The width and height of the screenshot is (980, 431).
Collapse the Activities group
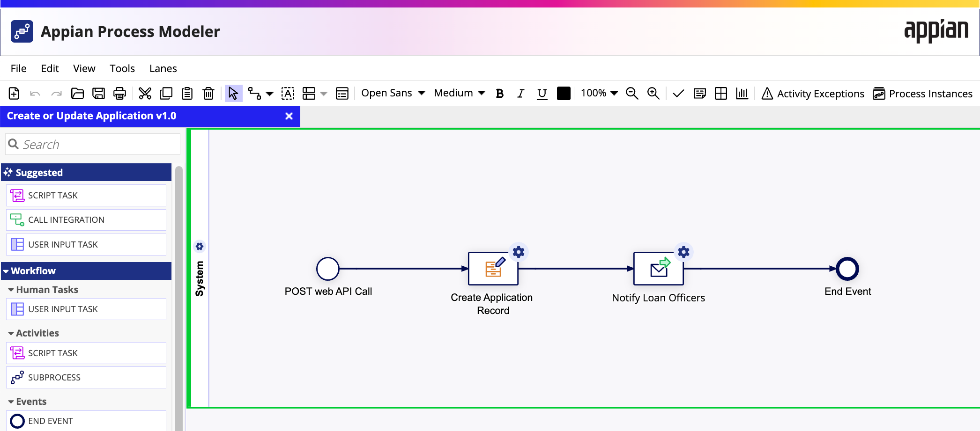pos(11,334)
